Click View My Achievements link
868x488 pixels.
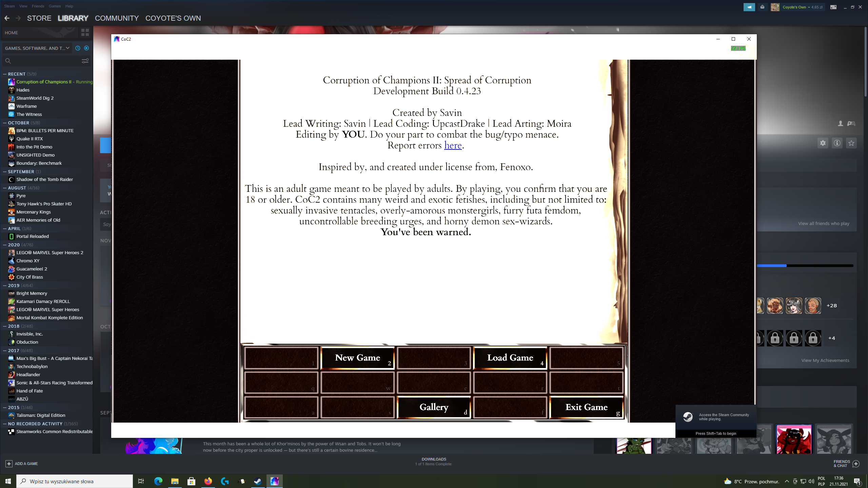pos(825,360)
